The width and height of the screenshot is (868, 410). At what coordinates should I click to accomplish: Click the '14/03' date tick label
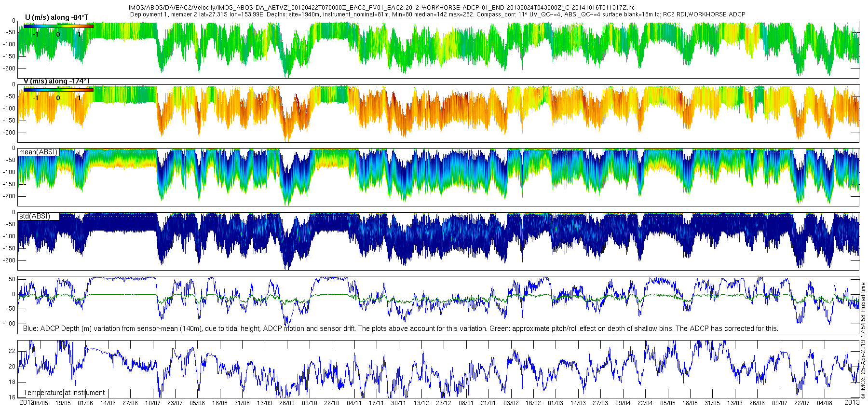point(578,403)
